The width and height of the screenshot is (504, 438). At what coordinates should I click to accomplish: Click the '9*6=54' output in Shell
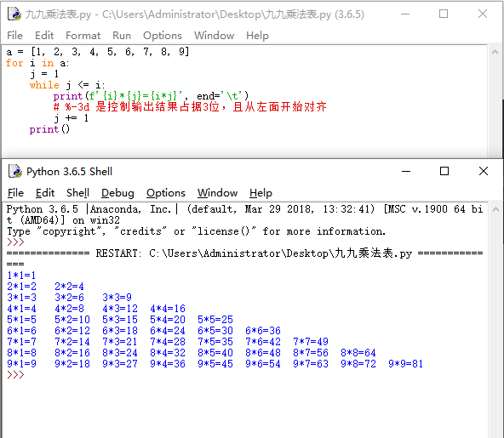(263, 364)
